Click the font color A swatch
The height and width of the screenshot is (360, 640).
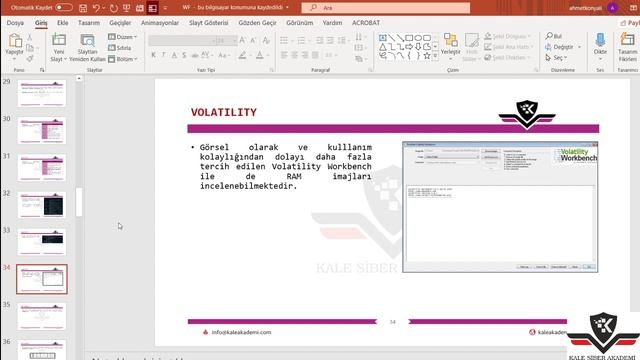[x=260, y=55]
